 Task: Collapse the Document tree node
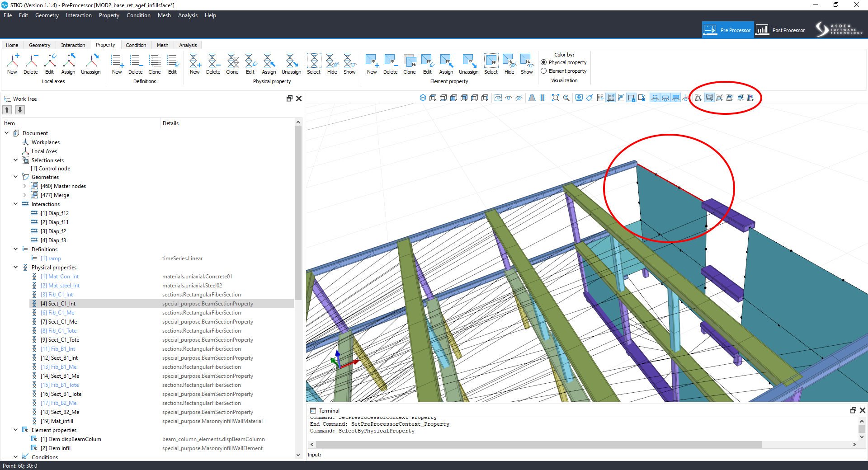[7, 133]
